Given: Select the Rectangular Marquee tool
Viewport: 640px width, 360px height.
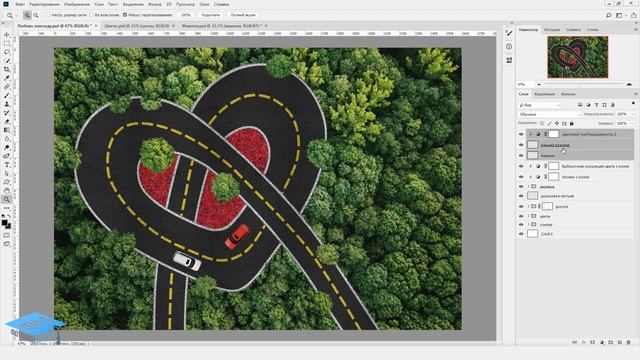Looking at the screenshot, I should click(7, 43).
